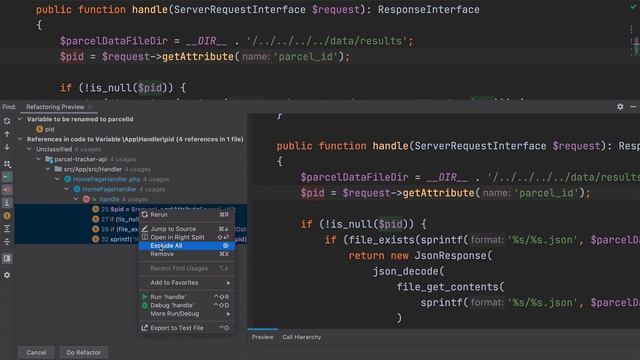Hide the Find tool window with the minimize icon
The height and width of the screenshot is (360, 640).
[x=633, y=107]
